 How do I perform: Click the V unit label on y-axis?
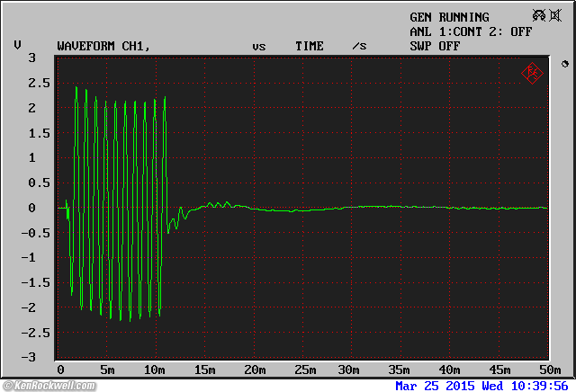[x=17, y=45]
